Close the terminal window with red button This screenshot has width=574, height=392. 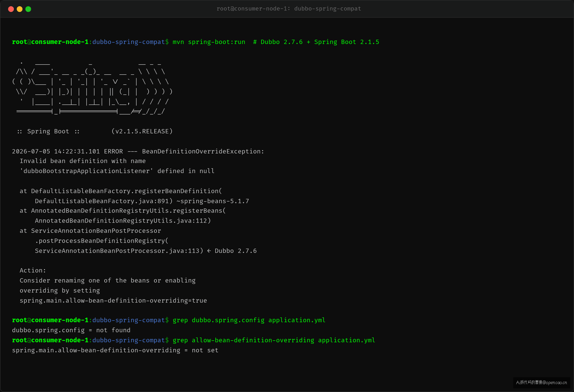coord(11,9)
